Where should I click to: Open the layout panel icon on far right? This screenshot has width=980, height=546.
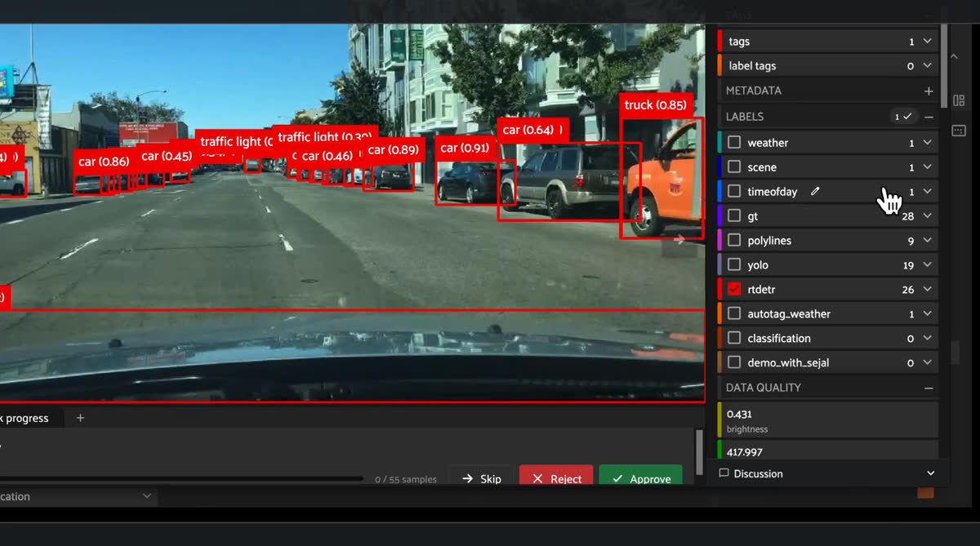[959, 100]
